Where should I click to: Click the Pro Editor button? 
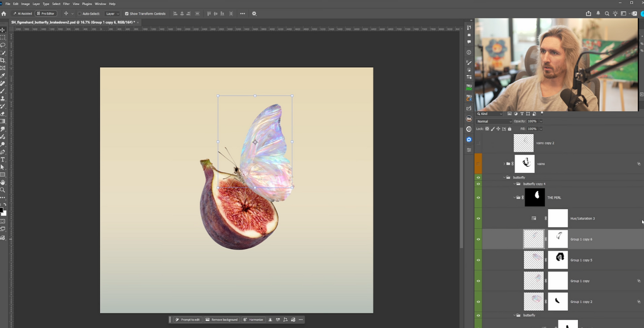click(46, 13)
